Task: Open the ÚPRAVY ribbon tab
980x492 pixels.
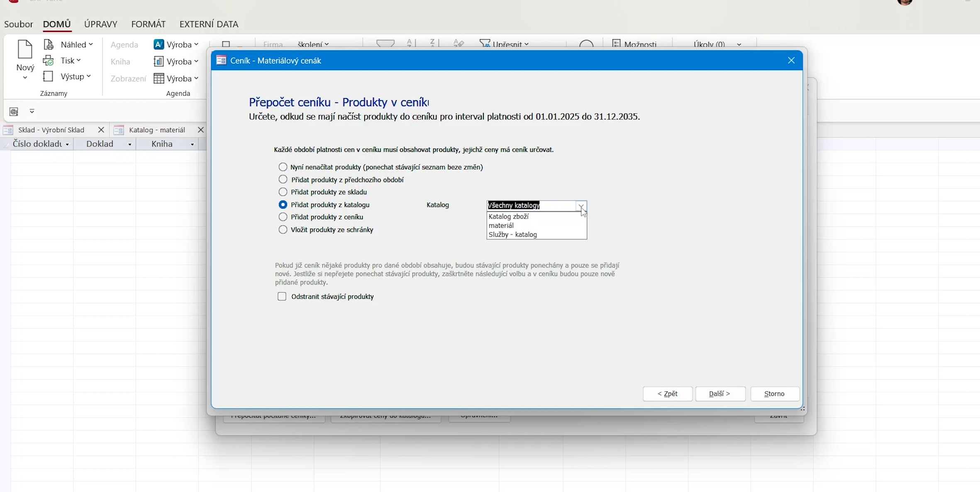Action: click(101, 24)
